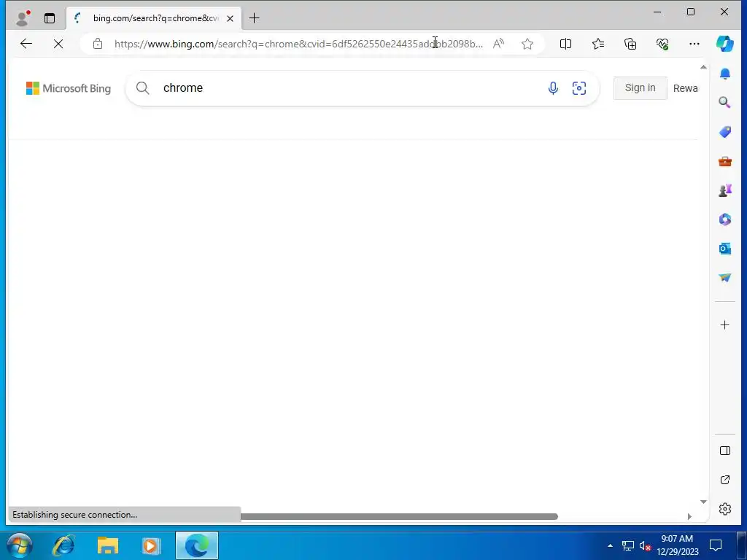Click the address bar URL

298,44
